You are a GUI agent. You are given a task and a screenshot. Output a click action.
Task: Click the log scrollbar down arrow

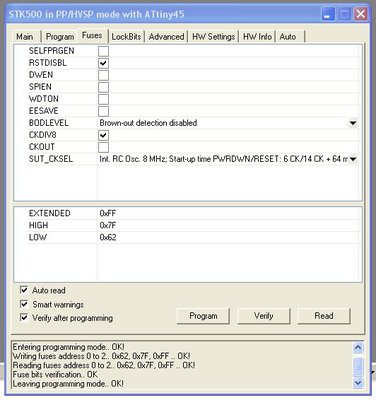[x=358, y=383]
